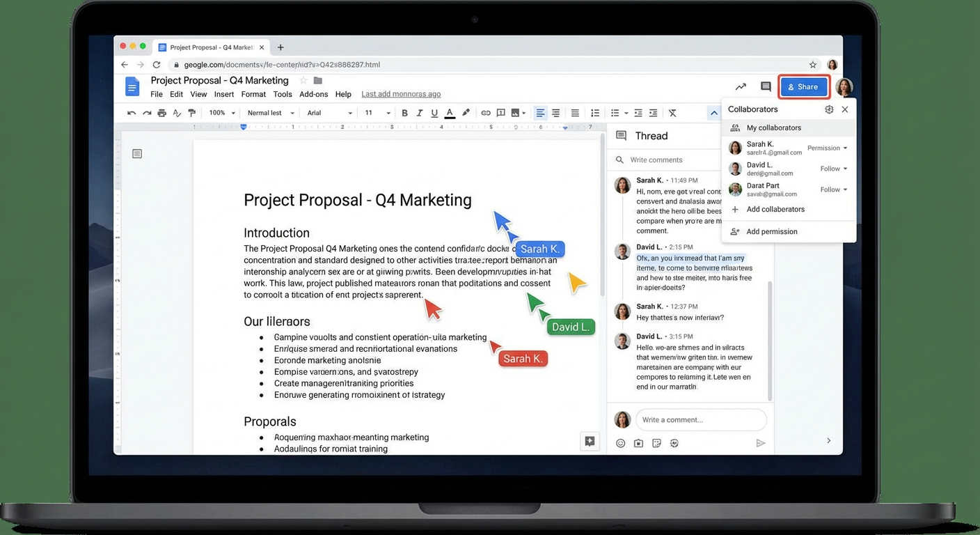Click the emoji icon below the comment box

pos(620,442)
